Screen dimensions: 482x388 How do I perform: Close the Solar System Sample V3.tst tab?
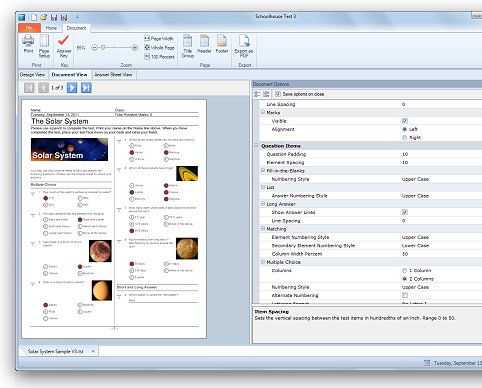point(93,351)
